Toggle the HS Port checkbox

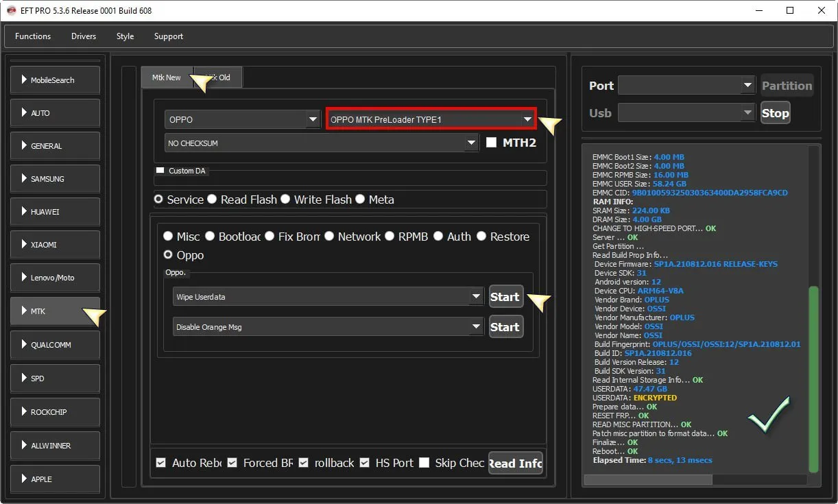tap(365, 463)
